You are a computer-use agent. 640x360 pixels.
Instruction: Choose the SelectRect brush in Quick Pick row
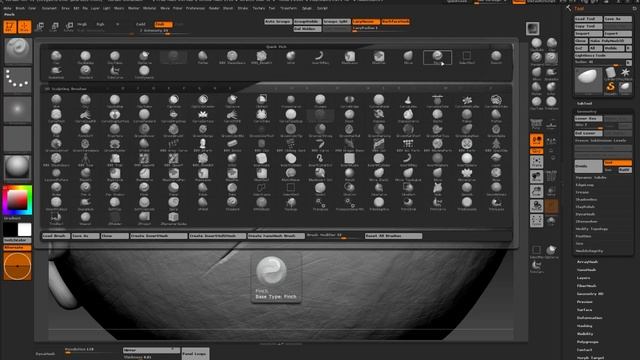click(x=467, y=58)
